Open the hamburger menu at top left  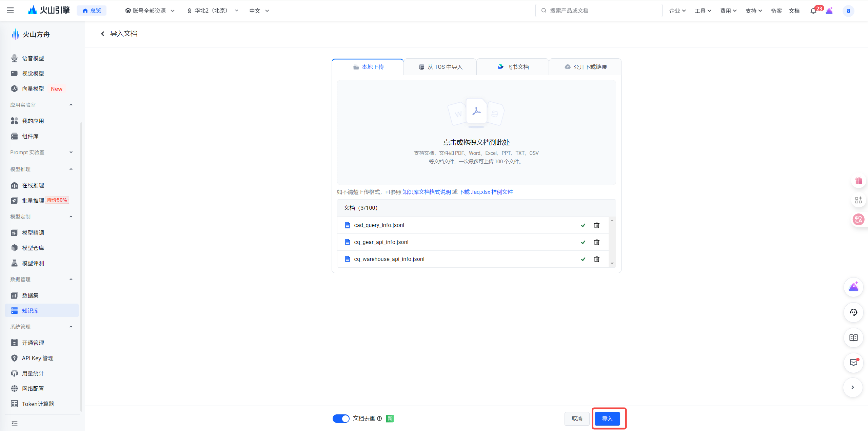pos(11,11)
